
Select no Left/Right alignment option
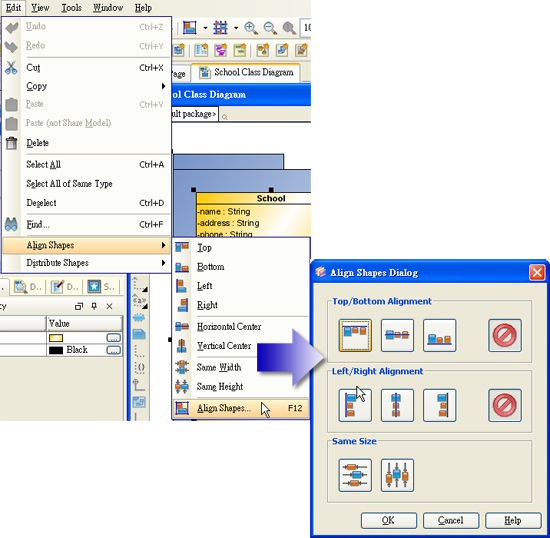click(505, 405)
